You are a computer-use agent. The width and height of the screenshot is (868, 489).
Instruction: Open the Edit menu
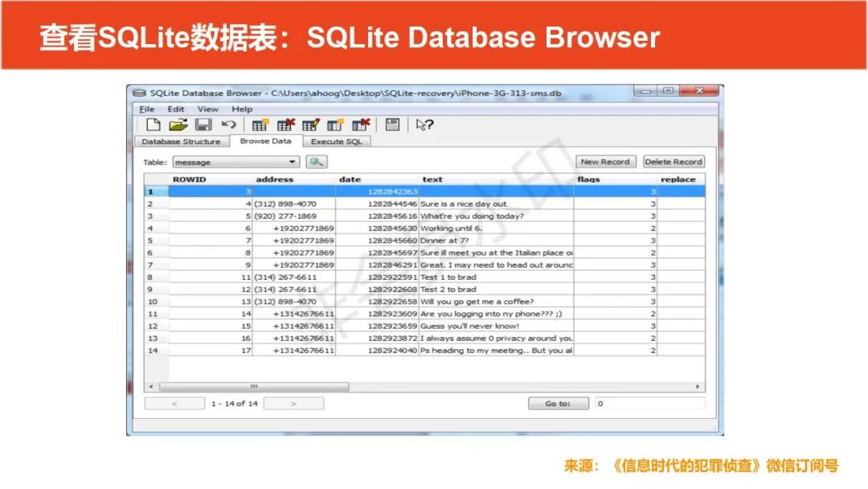click(176, 109)
